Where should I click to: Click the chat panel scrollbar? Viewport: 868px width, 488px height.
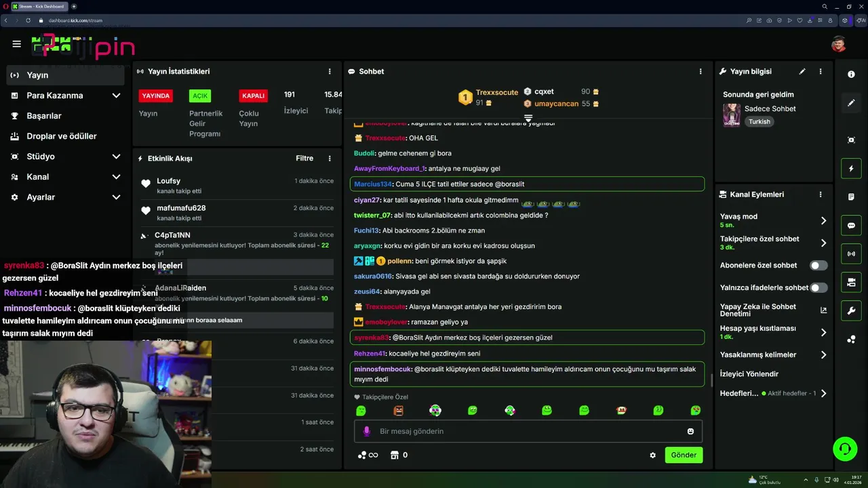coord(711,380)
